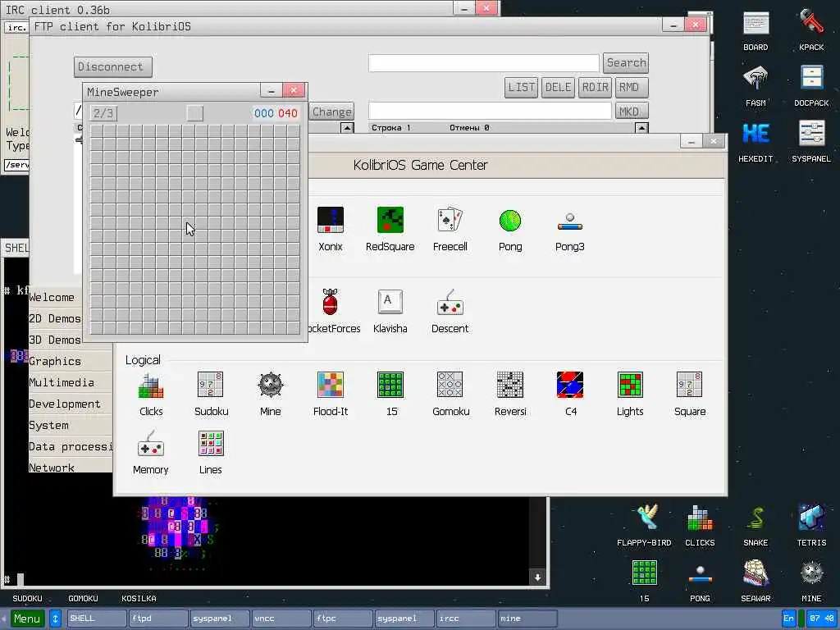
Task: Open System menu entry
Action: 71,426
